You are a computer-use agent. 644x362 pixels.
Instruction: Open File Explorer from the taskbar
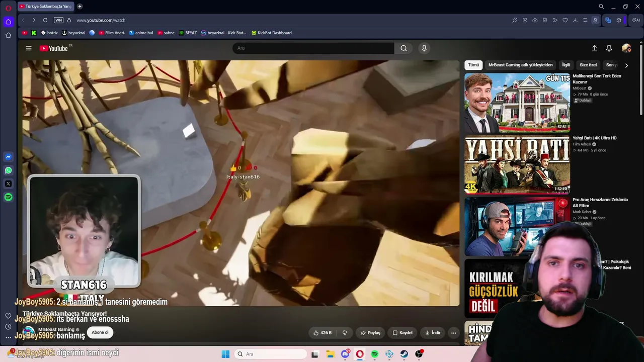(330, 354)
